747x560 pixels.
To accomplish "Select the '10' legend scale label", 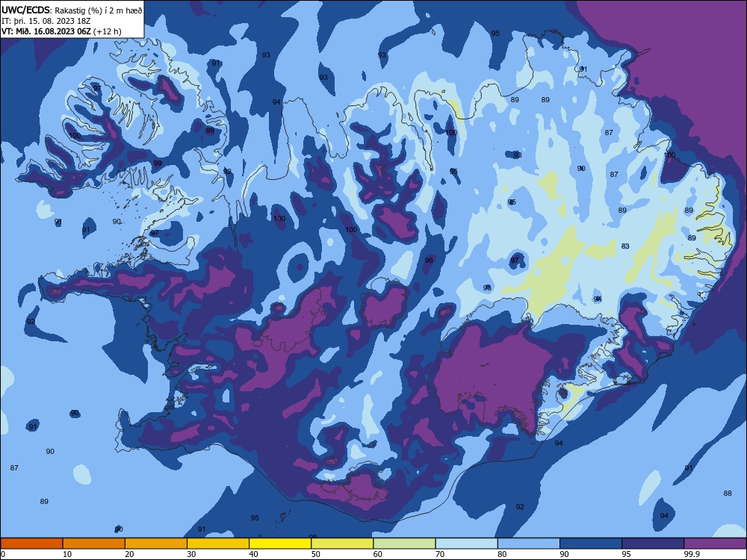I will pyautogui.click(x=67, y=554).
